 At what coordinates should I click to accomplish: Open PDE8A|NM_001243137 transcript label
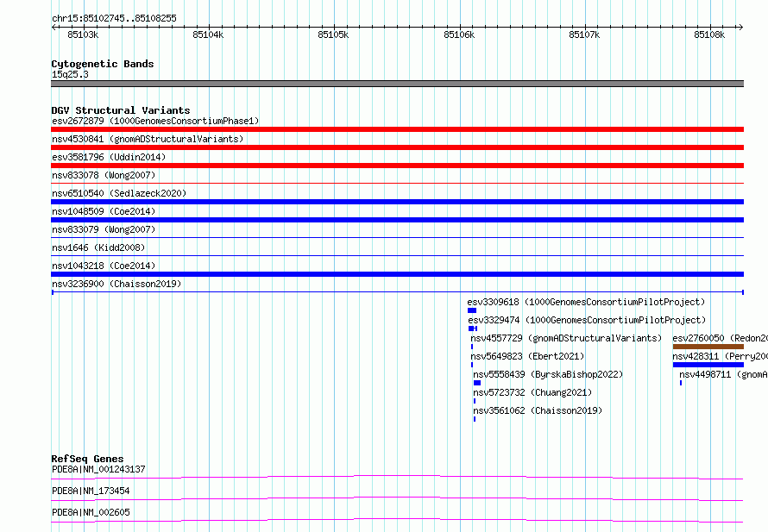98,469
